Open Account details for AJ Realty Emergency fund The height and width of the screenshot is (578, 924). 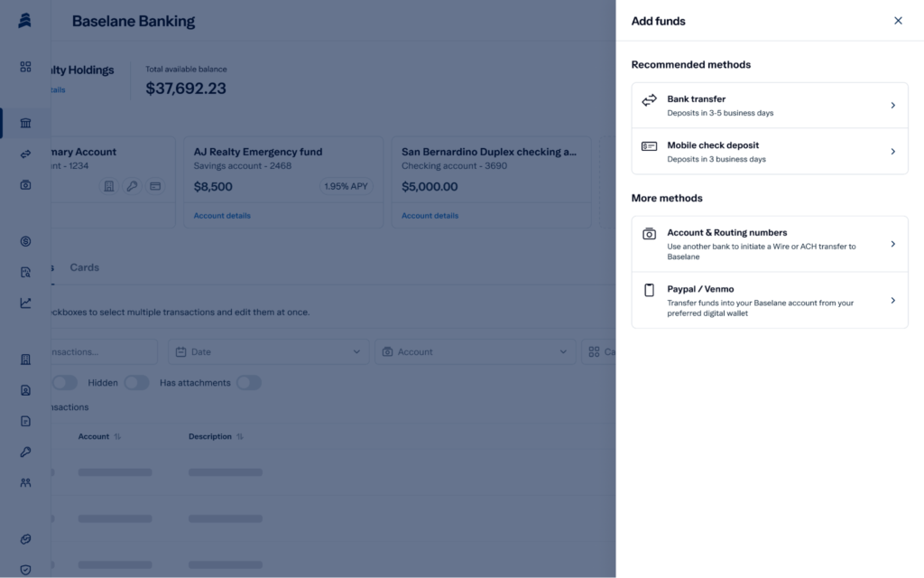pos(222,216)
